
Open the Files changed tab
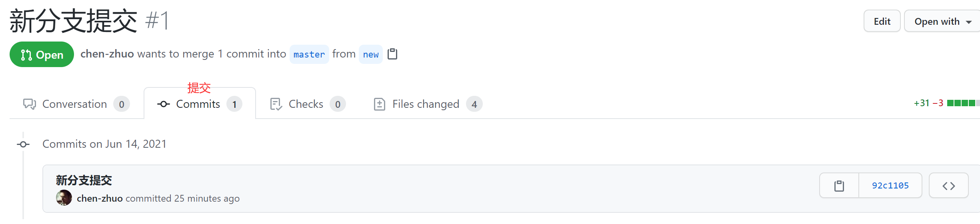coord(426,104)
